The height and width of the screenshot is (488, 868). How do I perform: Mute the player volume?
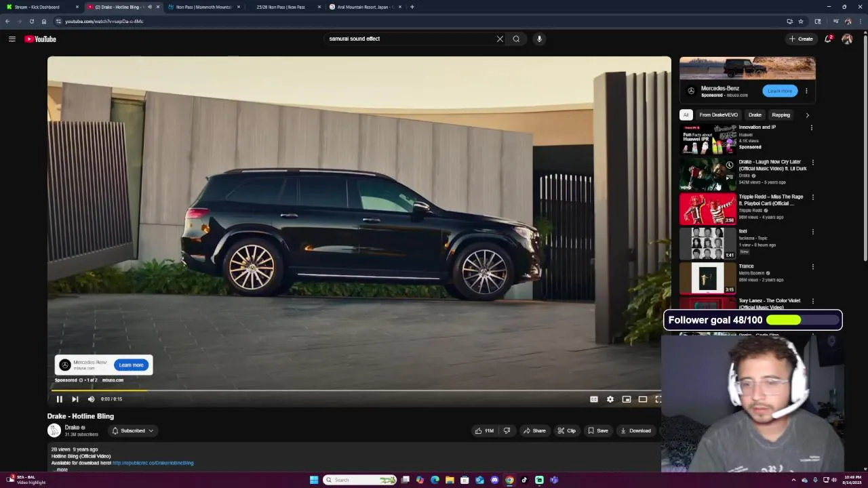click(x=91, y=399)
